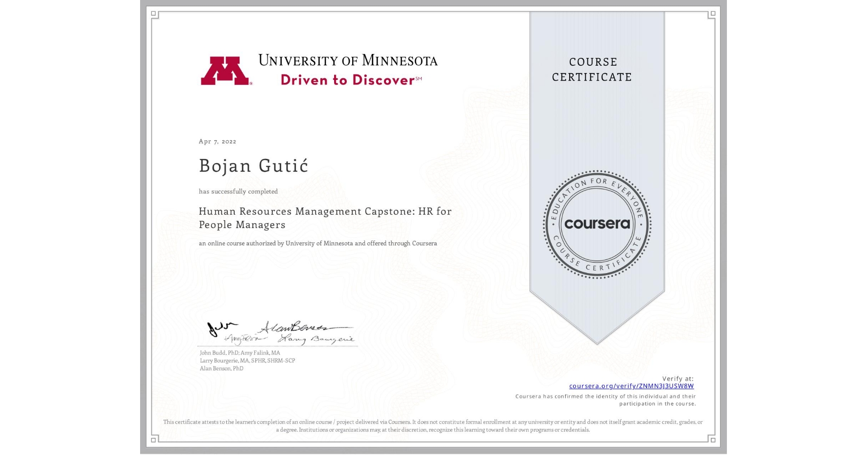Screen dimensions: 868x455
Task: Click the Coursera identity confirmation statement
Action: click(x=604, y=400)
